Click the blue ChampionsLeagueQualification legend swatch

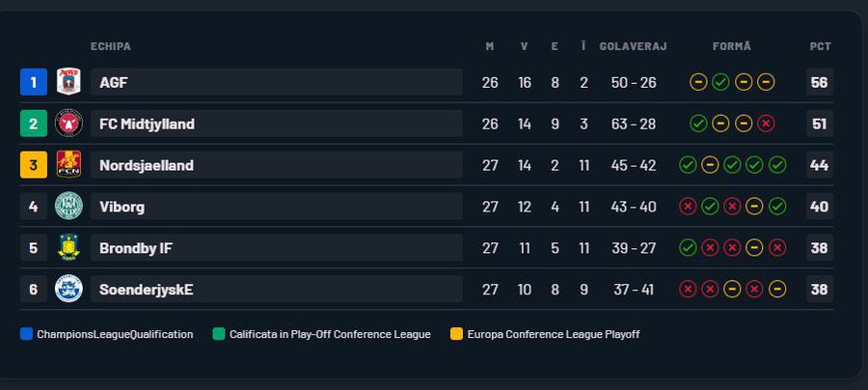click(26, 334)
